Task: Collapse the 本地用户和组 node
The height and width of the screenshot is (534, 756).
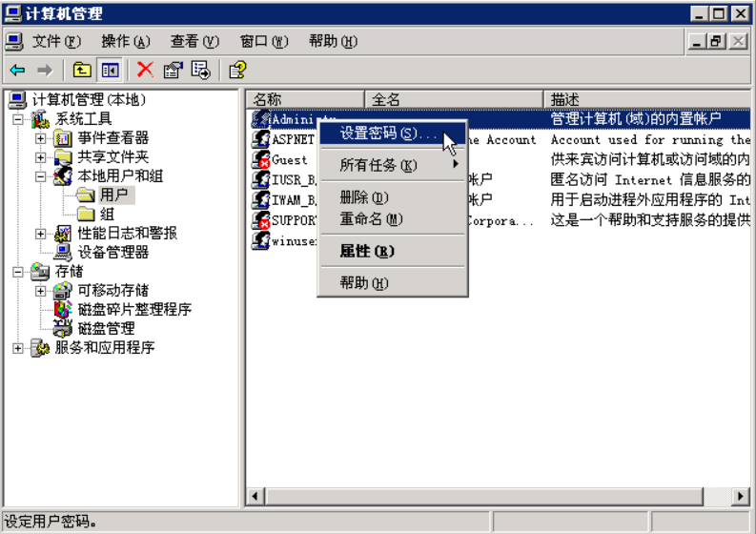Action: pyautogui.click(x=40, y=176)
